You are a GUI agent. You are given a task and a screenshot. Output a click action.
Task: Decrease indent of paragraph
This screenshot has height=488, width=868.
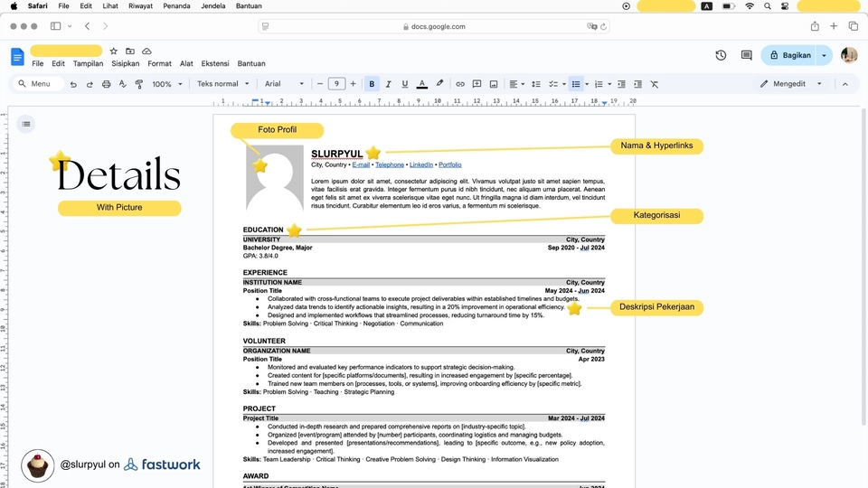tap(621, 84)
